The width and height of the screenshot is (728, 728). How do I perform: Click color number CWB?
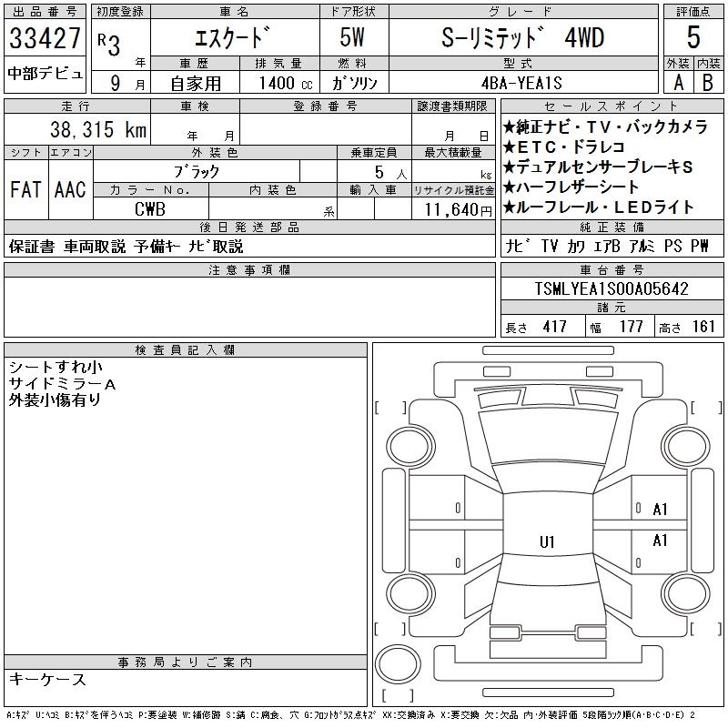150,209
